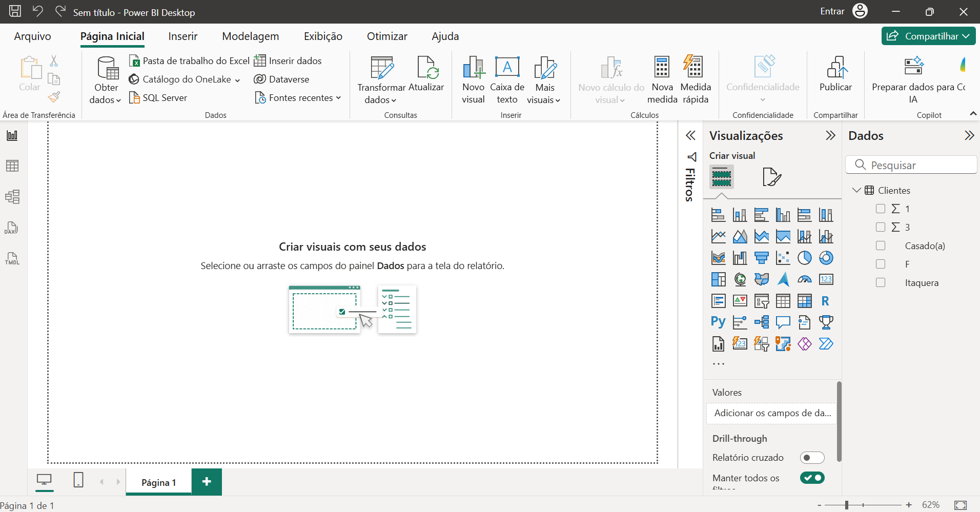The height and width of the screenshot is (512, 980).
Task: Open the Ajuda tab
Action: [445, 36]
